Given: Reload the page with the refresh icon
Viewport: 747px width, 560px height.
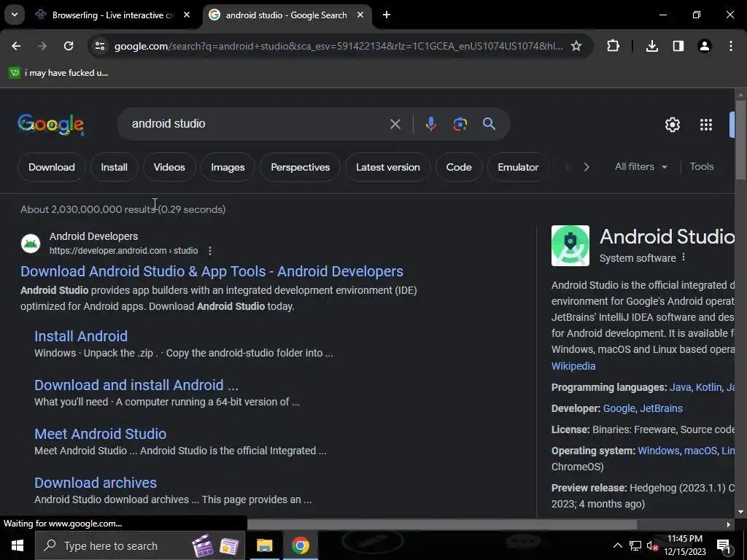Looking at the screenshot, I should (x=69, y=46).
